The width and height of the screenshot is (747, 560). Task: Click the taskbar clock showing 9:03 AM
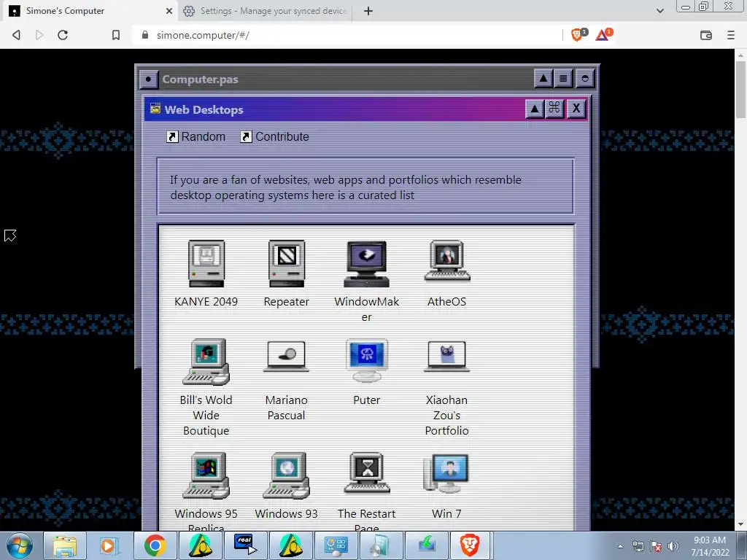(710, 545)
